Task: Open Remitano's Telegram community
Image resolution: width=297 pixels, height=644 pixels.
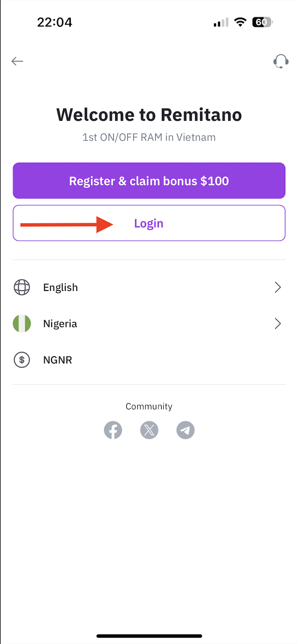Action: pos(186,430)
